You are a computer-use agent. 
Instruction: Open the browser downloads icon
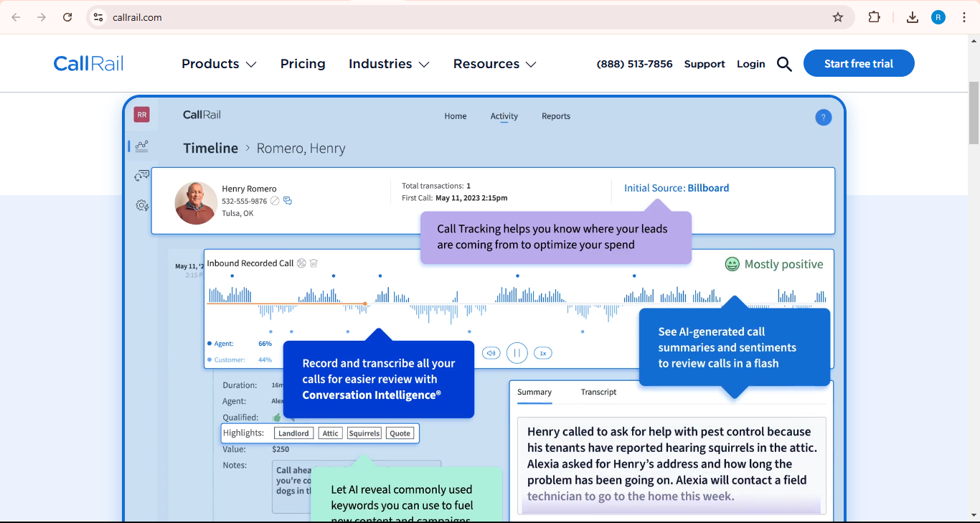pos(912,17)
